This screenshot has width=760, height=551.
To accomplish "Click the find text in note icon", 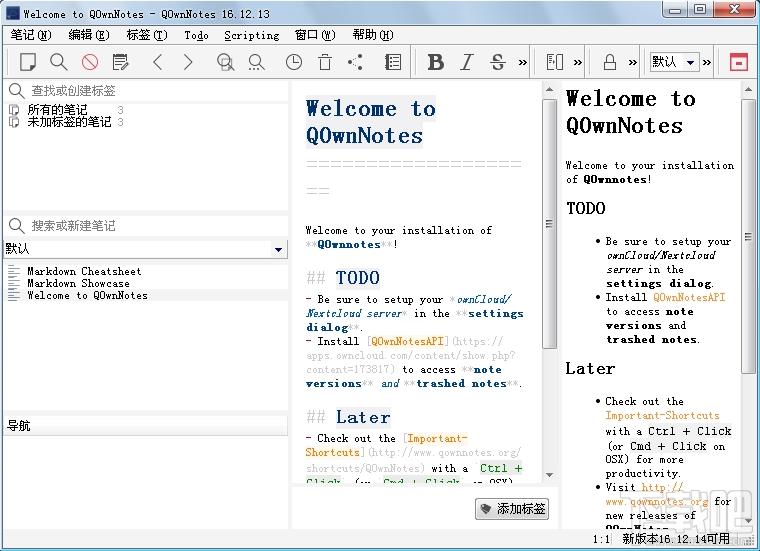I will [225, 62].
